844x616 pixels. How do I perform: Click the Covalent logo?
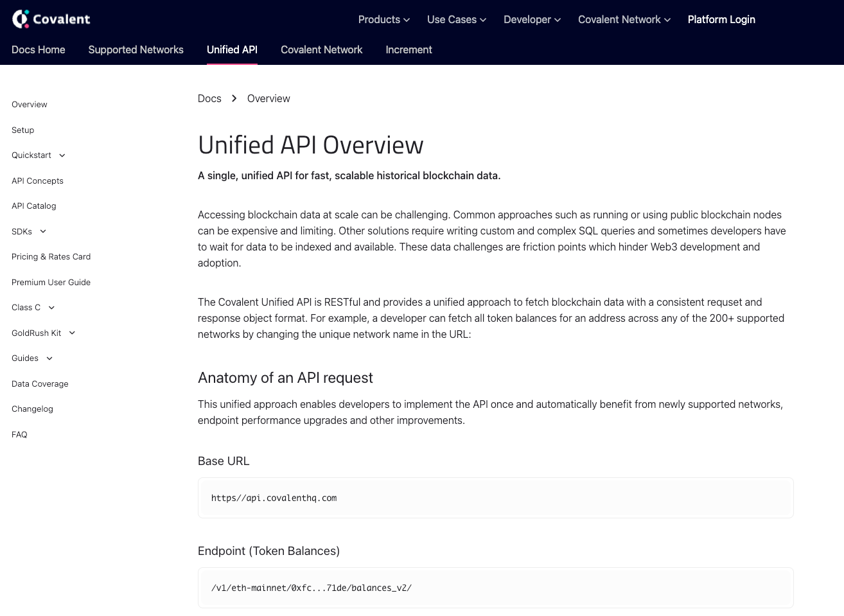tap(51, 19)
